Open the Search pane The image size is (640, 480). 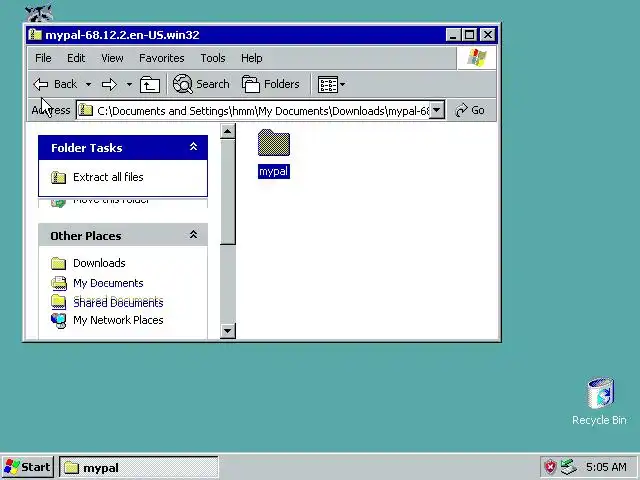[201, 84]
